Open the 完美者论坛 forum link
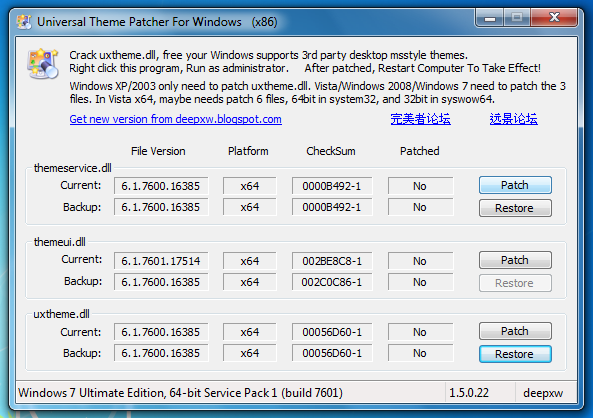Viewport: 593px width, 418px height. click(420, 119)
